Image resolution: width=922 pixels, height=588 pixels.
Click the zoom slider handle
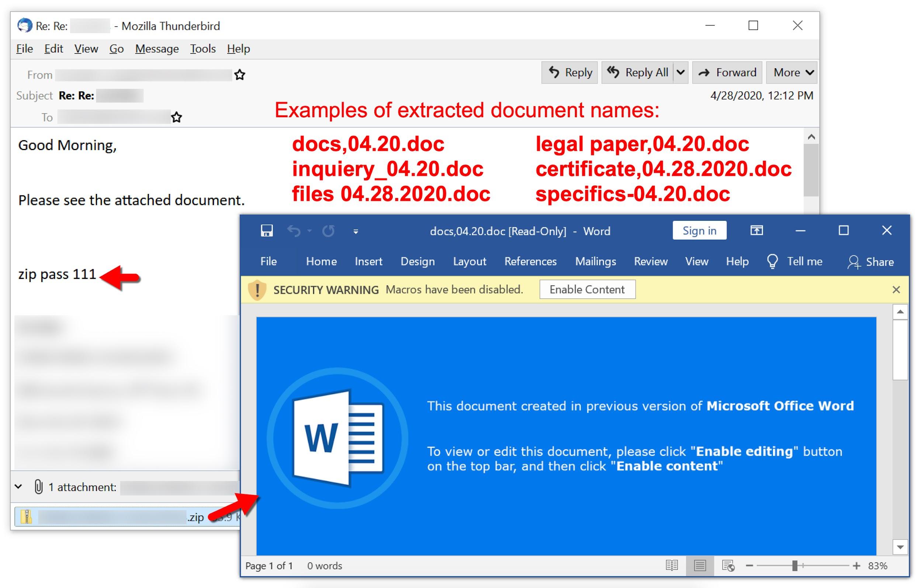(x=795, y=566)
